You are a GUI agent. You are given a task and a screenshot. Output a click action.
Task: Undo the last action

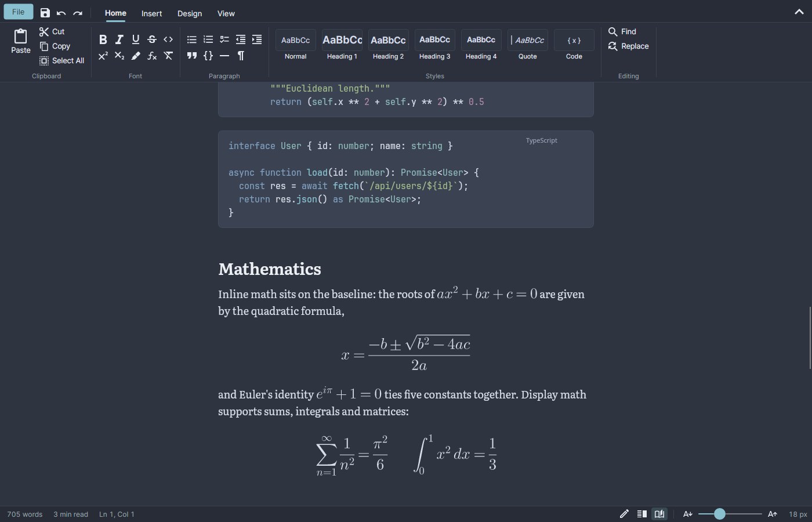pyautogui.click(x=61, y=13)
